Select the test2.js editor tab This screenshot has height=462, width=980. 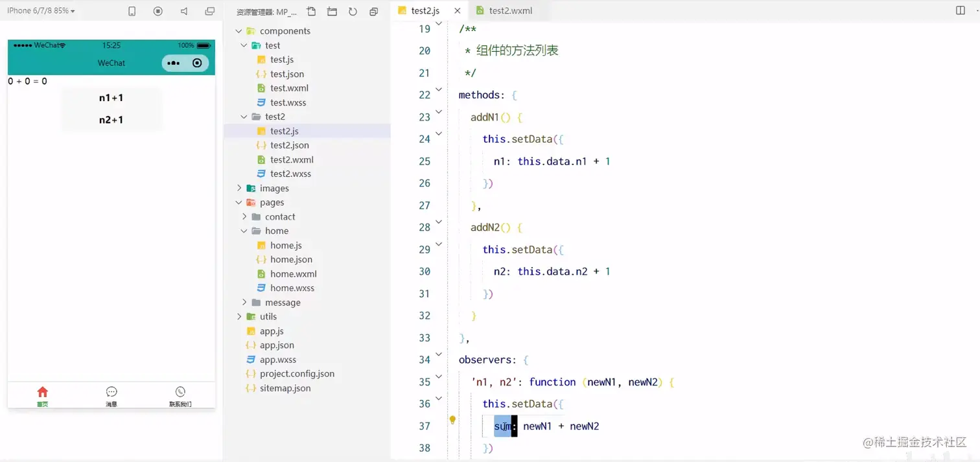click(419, 11)
